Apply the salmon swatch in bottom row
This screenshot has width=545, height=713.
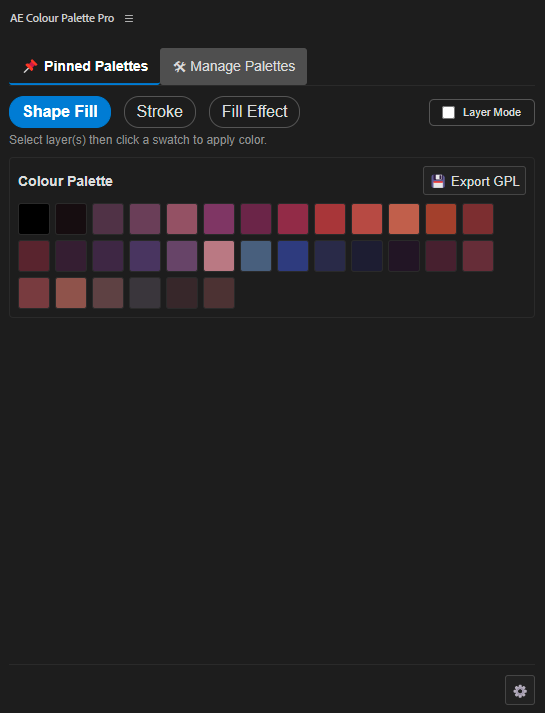coord(71,293)
